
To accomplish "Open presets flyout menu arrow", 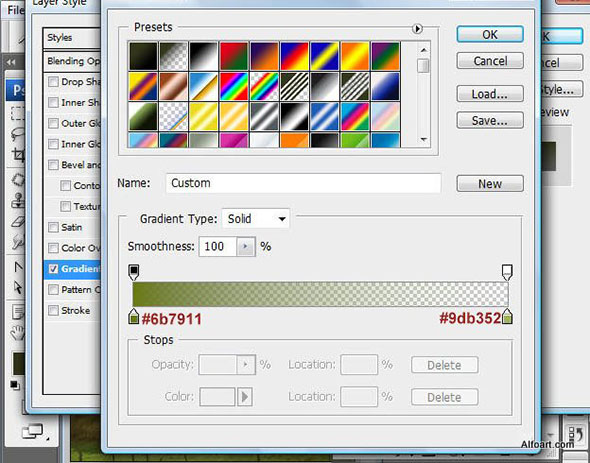I will pos(417,29).
